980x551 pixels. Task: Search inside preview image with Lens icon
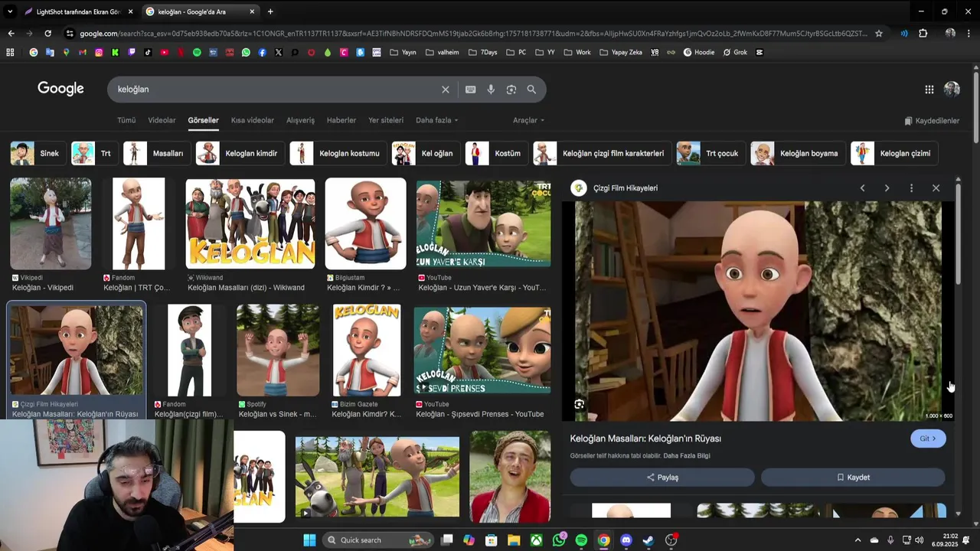[x=580, y=404]
